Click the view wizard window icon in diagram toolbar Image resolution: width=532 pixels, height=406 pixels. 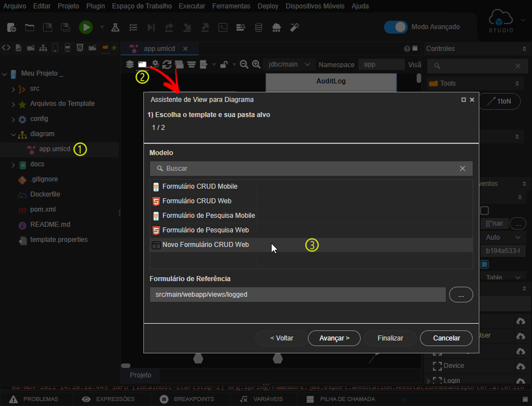click(x=142, y=64)
